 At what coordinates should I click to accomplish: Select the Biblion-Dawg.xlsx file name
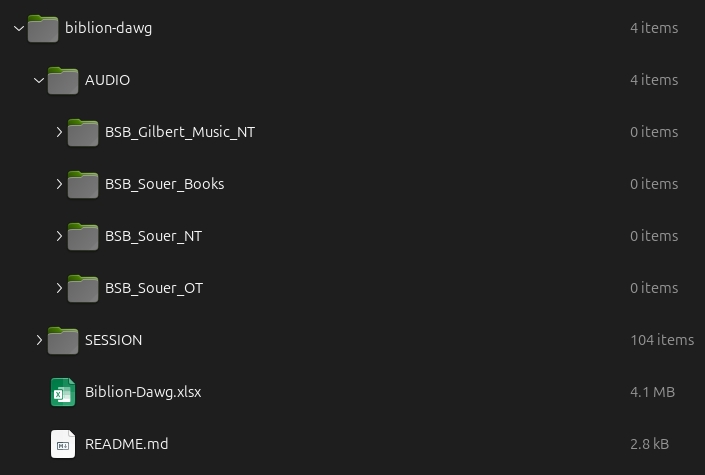coord(143,392)
